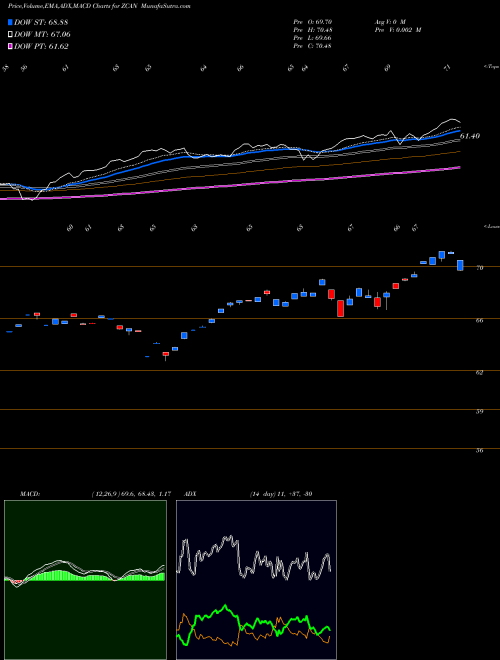Click the 66 price axis label

click(x=479, y=320)
